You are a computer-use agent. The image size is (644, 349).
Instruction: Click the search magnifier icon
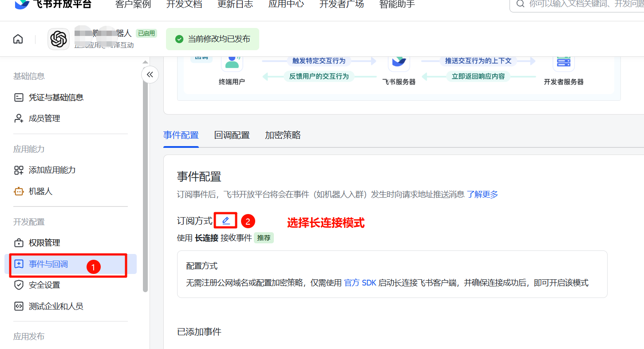click(520, 4)
